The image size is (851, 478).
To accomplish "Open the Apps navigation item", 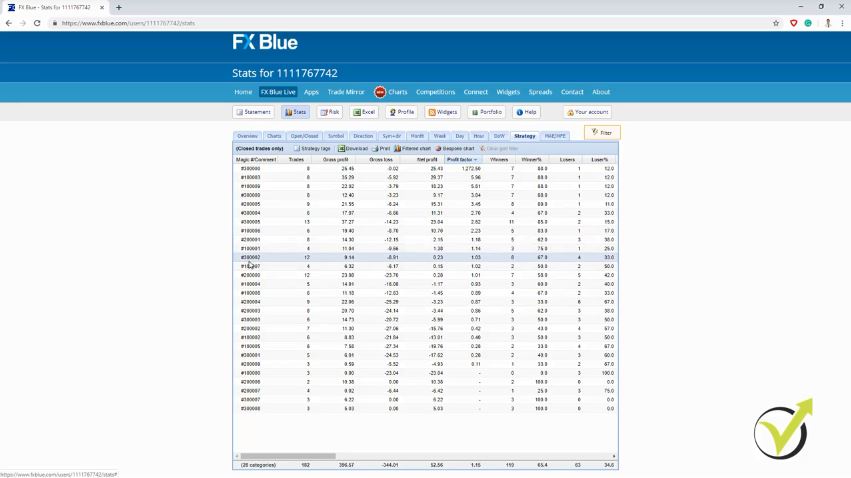I will [x=311, y=92].
